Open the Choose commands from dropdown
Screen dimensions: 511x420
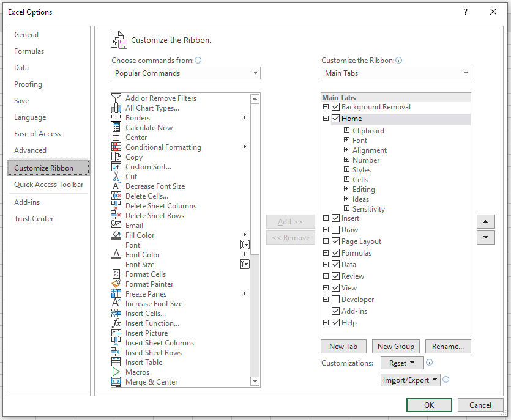(255, 72)
